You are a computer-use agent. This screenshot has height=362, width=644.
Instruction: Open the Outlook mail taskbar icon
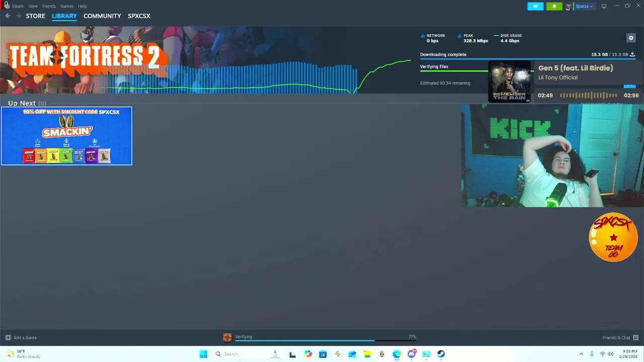(352, 354)
